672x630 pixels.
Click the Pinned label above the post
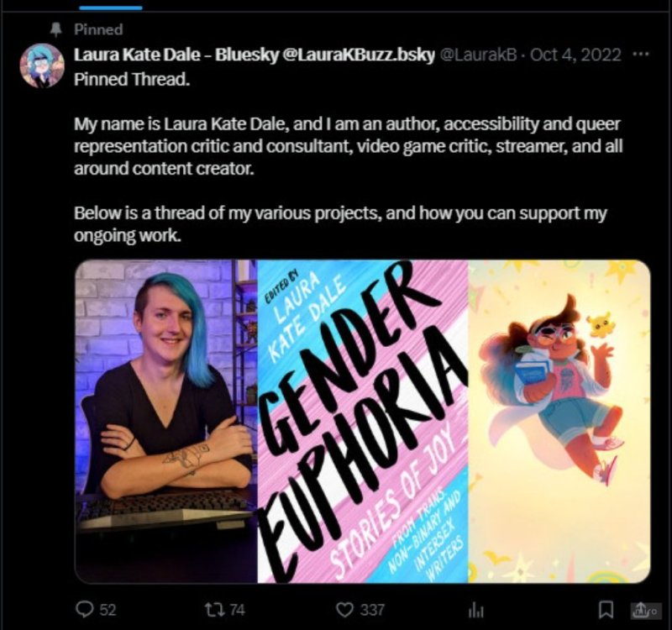[98, 29]
